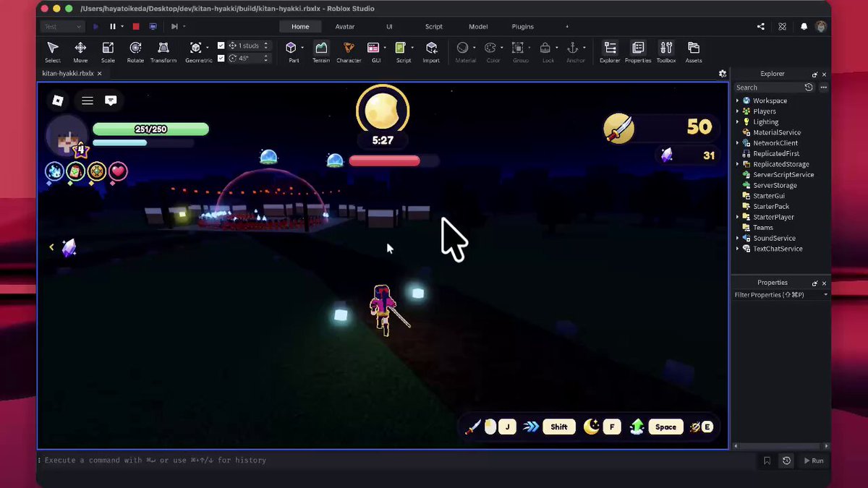Expand the Workspace node
868x488 pixels.
click(x=738, y=100)
